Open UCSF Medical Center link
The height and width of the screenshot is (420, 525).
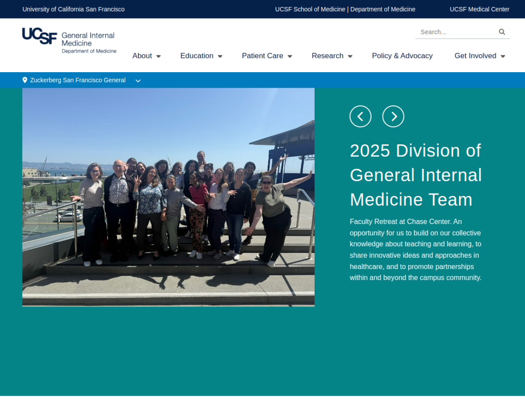pos(479,9)
